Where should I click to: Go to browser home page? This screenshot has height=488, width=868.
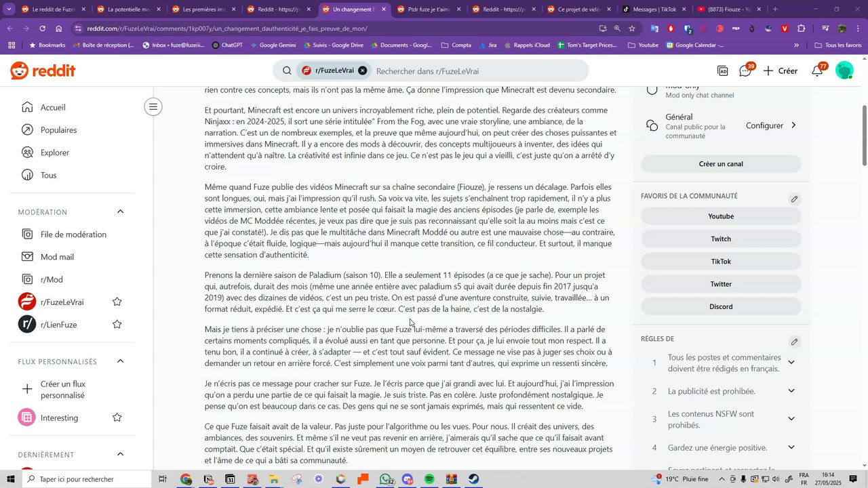coord(58,28)
